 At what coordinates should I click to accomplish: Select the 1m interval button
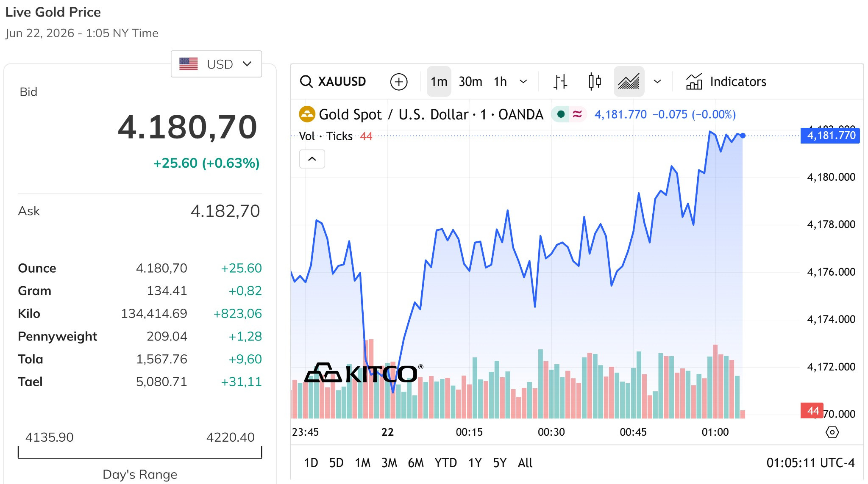(439, 81)
